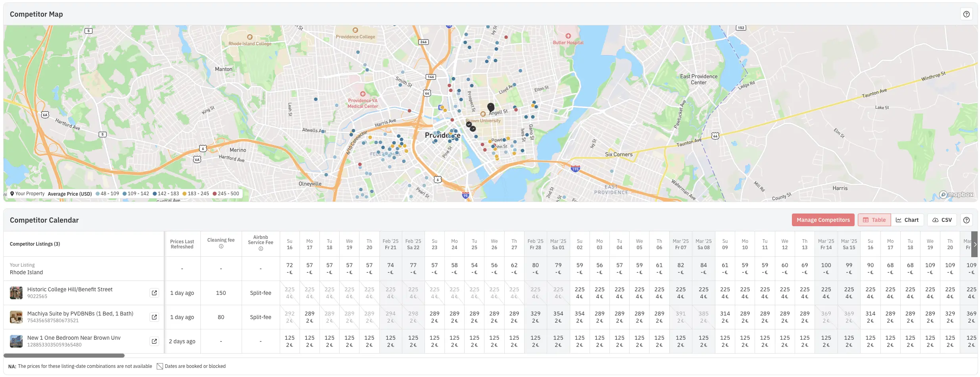Click Airbnb Service Fee info icon
Screen dimensions: 980x377
pyautogui.click(x=261, y=249)
